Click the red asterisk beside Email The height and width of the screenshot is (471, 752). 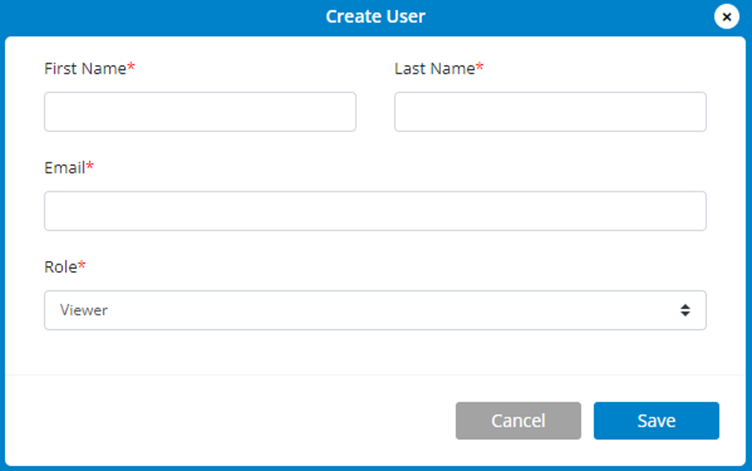pos(90,166)
